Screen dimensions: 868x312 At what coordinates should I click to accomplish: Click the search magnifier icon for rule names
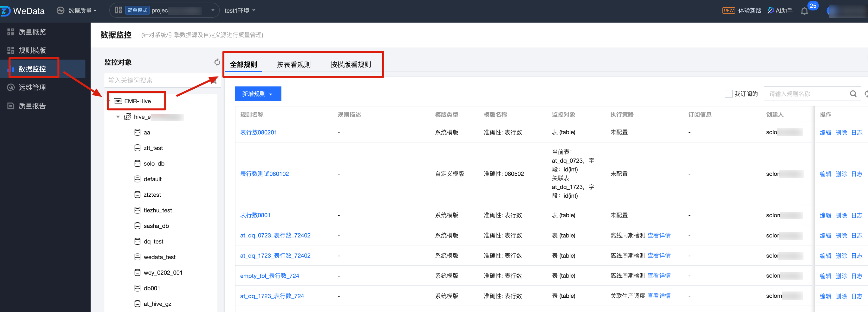point(853,94)
